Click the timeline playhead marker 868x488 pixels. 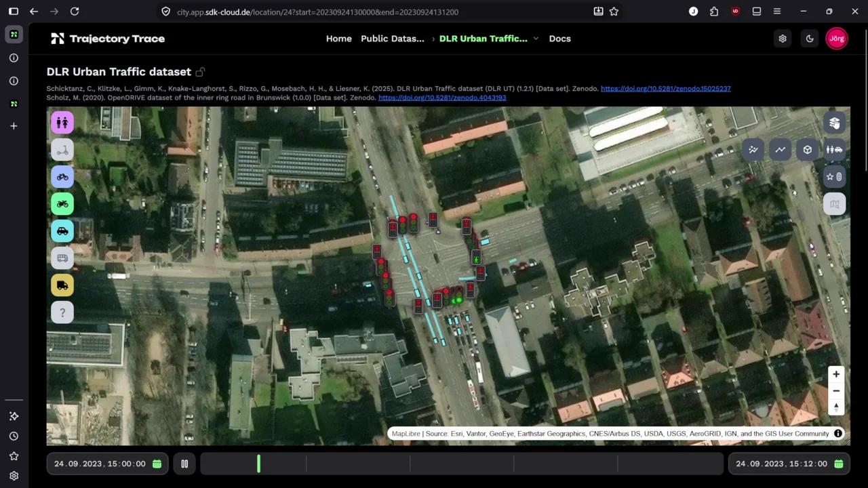tap(258, 464)
